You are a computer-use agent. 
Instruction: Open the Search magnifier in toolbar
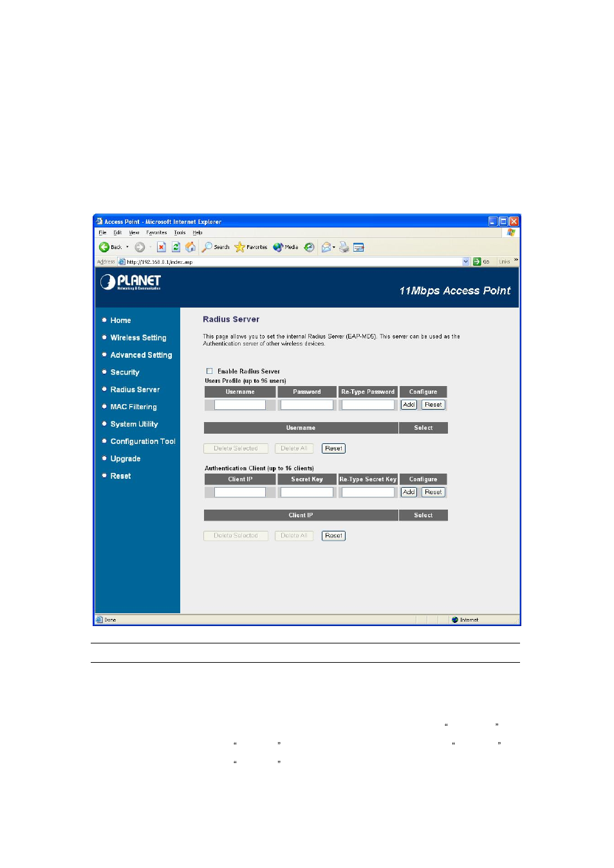pyautogui.click(x=216, y=247)
